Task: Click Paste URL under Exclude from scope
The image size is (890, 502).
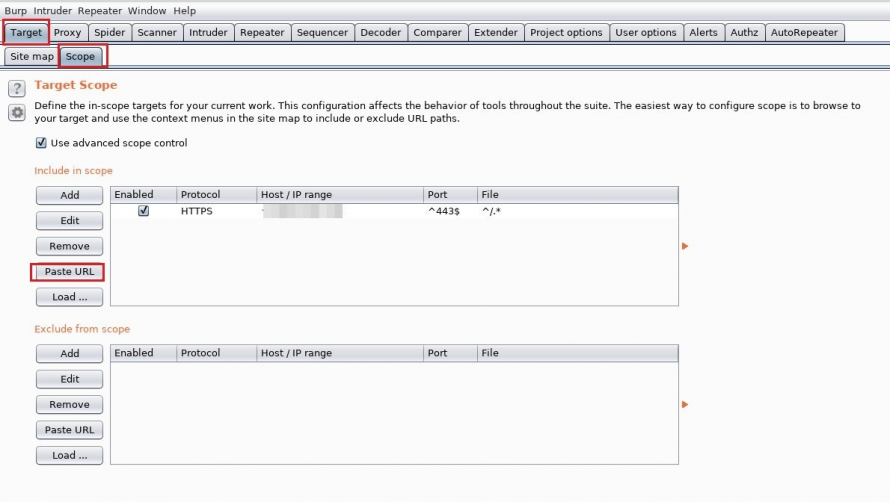Action: (x=69, y=430)
